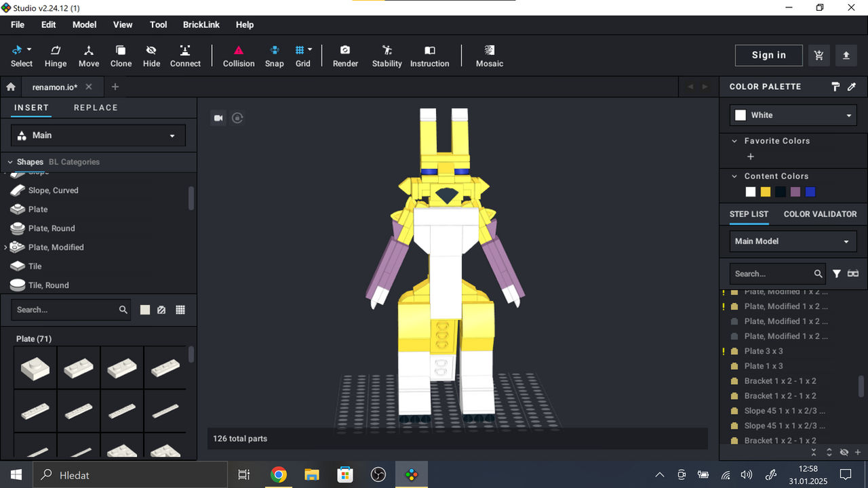The height and width of the screenshot is (488, 868).
Task: Click the upload icon beside the cart
Action: point(846,56)
